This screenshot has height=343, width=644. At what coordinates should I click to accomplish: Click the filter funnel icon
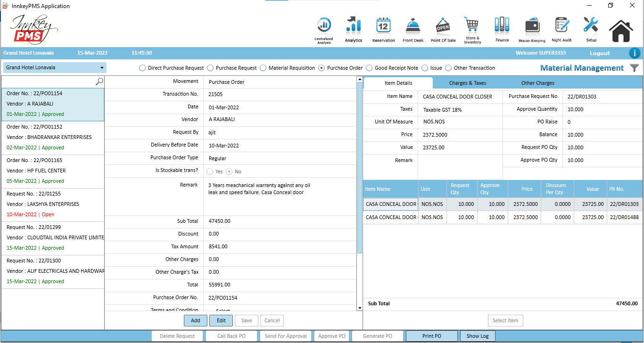point(635,68)
